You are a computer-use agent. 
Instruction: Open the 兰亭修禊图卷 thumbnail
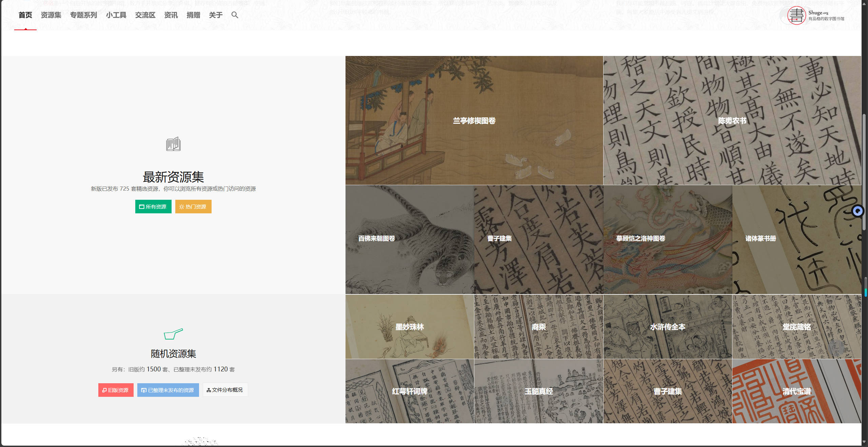(474, 120)
